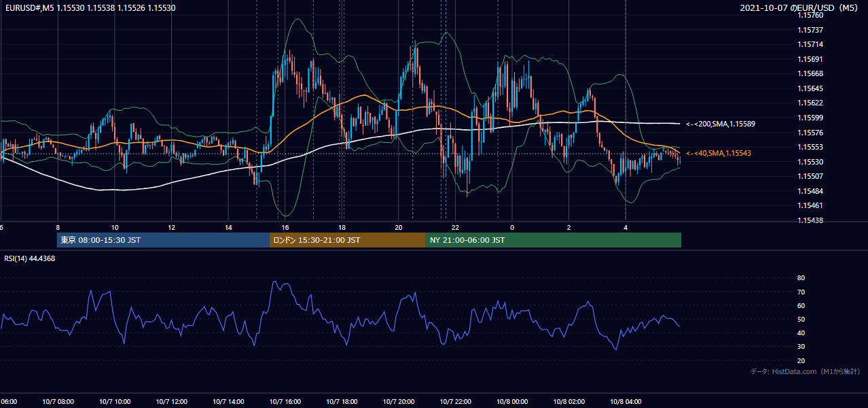Click the 1.15461 price axis label
The image size is (868, 408).
pyautogui.click(x=810, y=205)
